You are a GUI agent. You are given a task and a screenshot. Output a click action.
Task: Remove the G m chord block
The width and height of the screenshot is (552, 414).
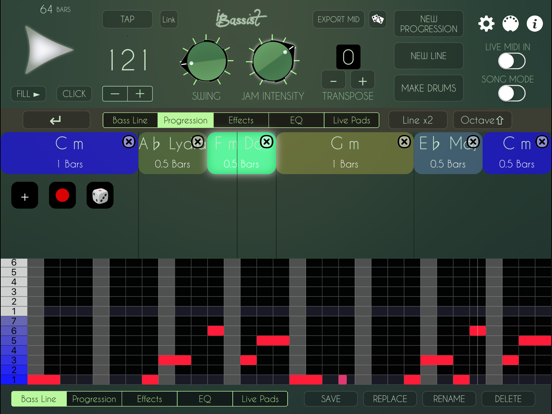[404, 142]
